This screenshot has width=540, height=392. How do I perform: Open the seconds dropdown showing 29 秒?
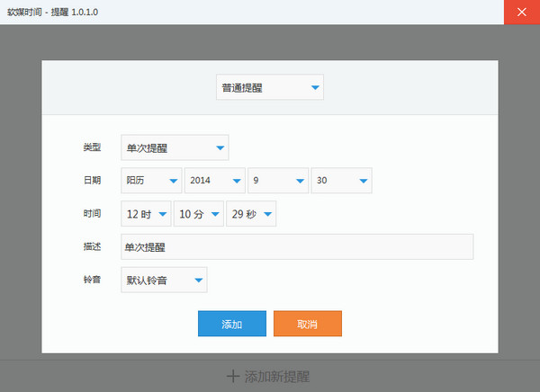[251, 214]
